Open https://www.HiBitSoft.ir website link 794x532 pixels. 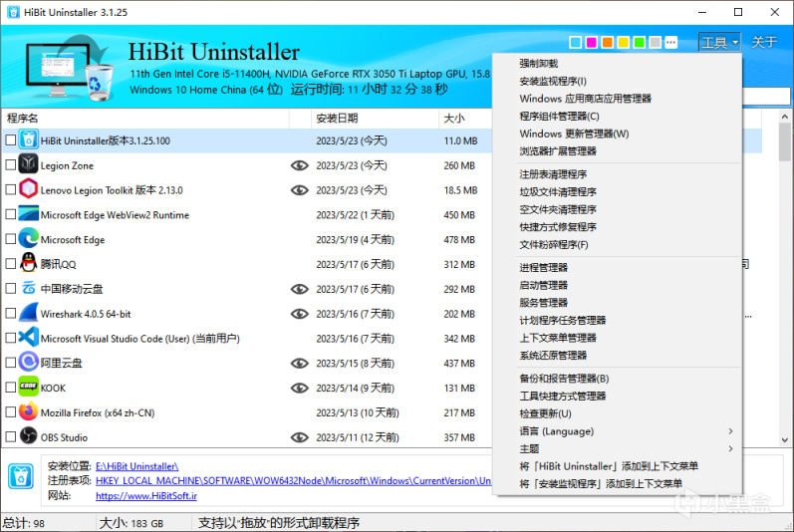(146, 496)
